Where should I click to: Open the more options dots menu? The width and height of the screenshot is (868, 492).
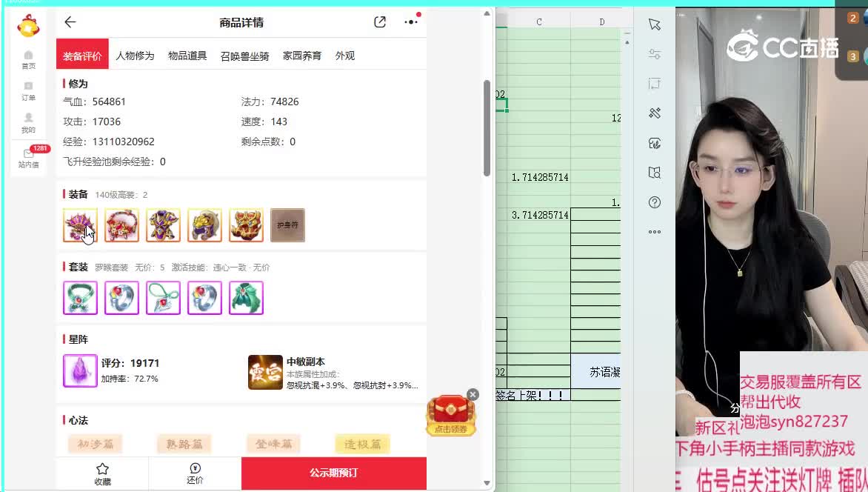[x=411, y=22]
